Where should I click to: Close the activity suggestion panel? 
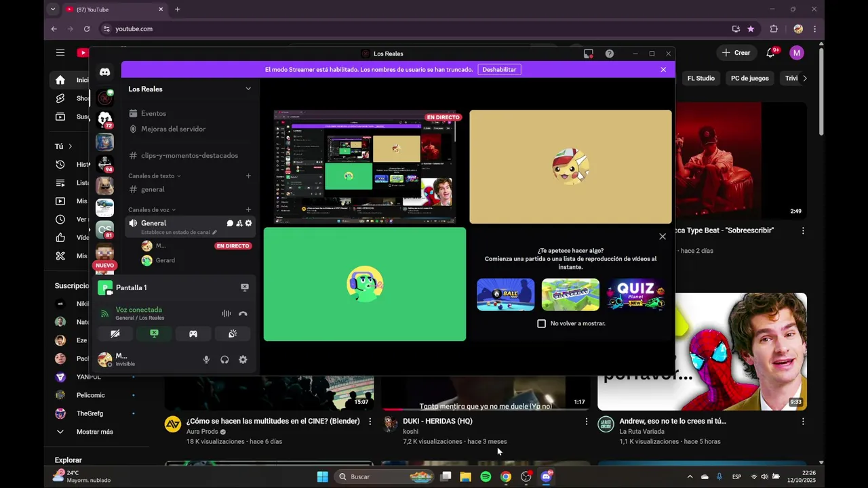pos(663,237)
